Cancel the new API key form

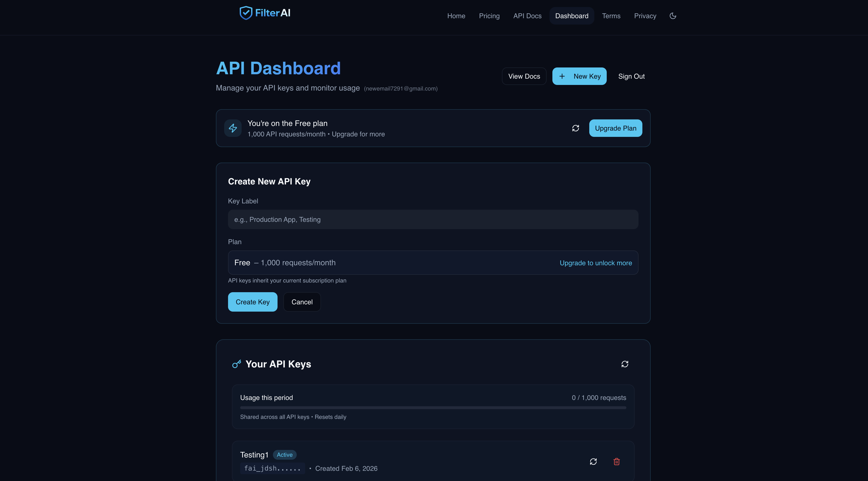coord(302,302)
